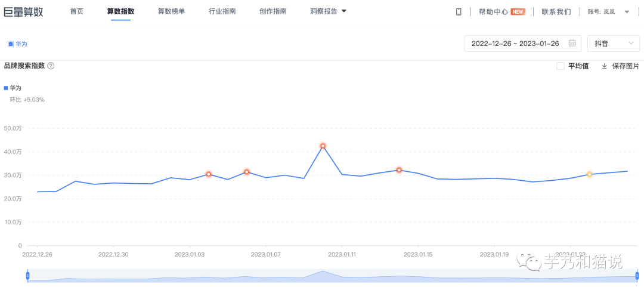Click the 2023.01.11 axis date label

[x=342, y=254]
